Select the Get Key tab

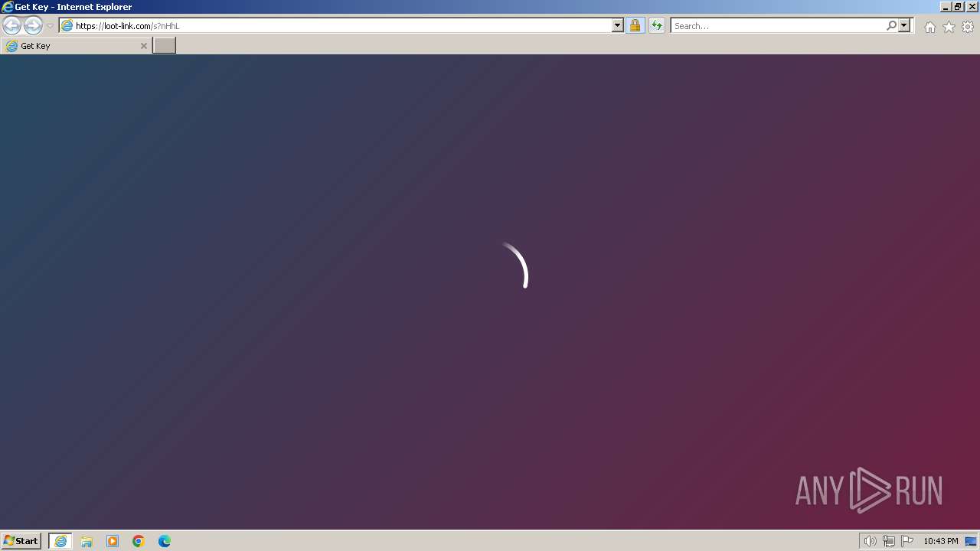coord(76,46)
